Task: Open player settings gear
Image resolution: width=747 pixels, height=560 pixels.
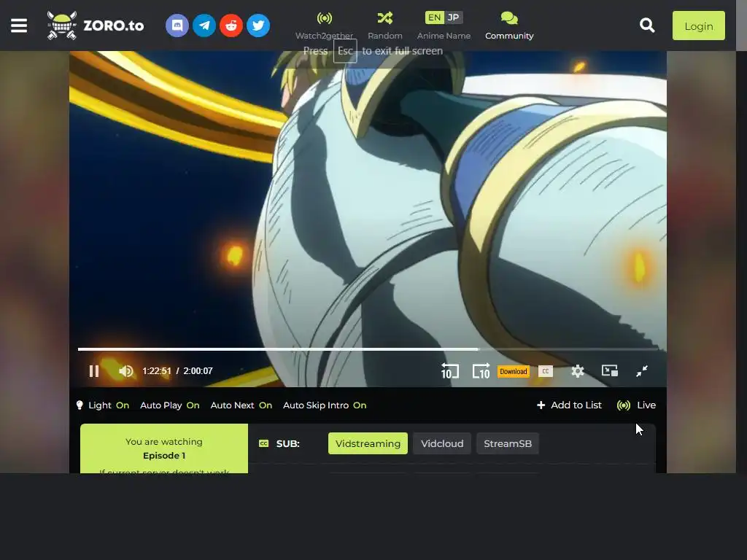Action: 578,371
